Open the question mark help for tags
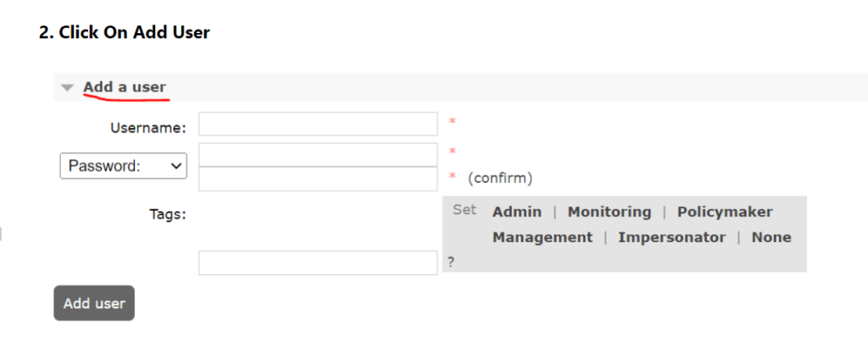Viewport: 868px width, 349px height. [x=451, y=263]
